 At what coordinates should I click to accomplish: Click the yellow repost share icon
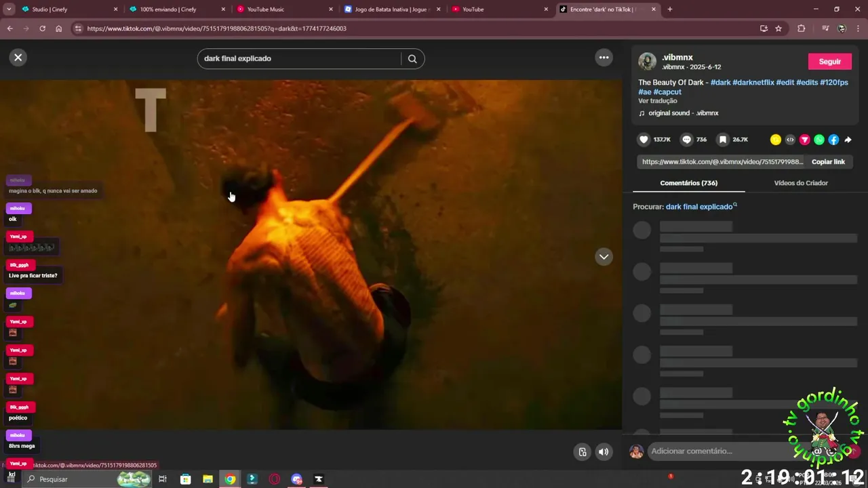(776, 140)
